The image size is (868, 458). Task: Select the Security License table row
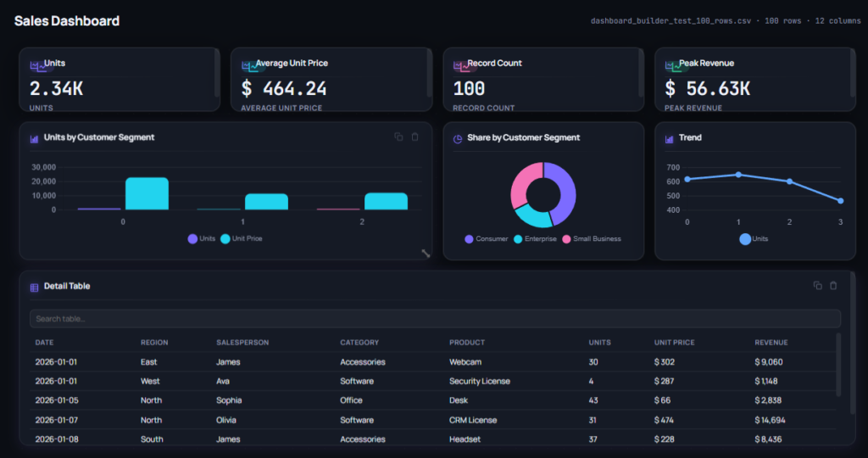tap(433, 381)
